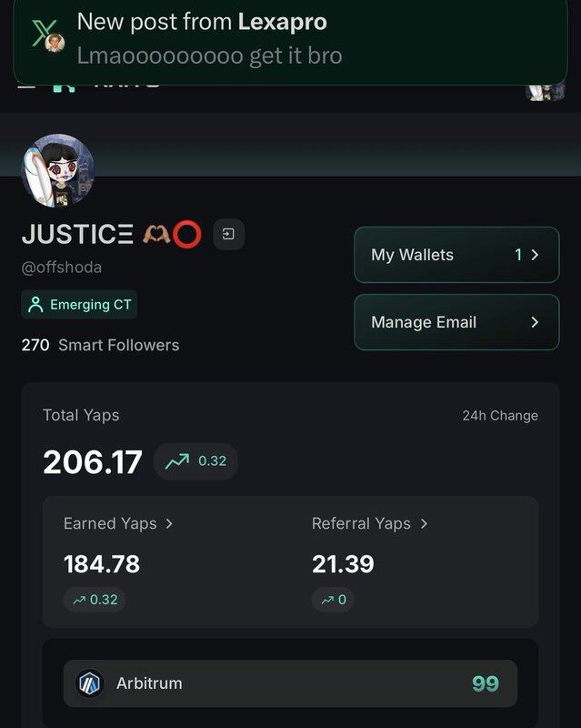Open the Manage Email button
581x728 pixels.
[x=456, y=322]
